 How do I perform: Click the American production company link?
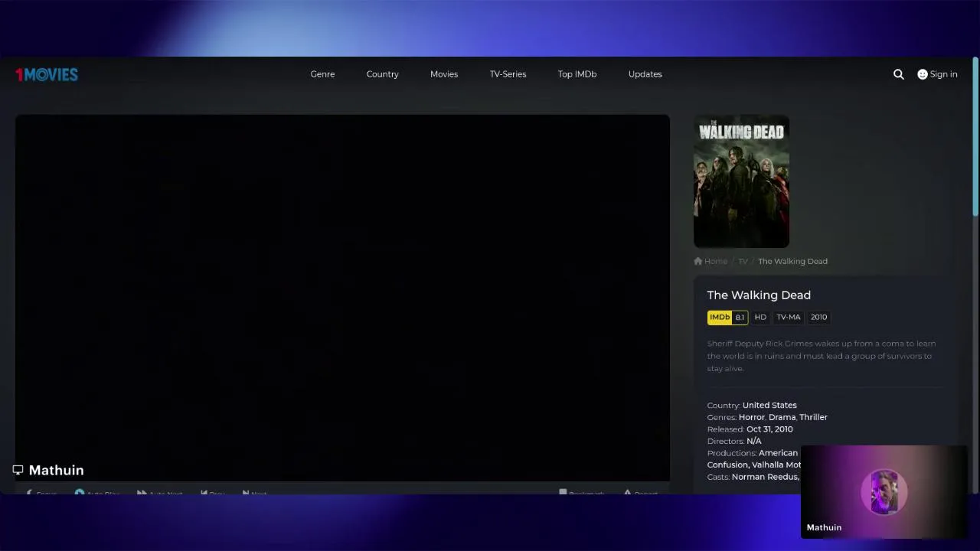tap(778, 453)
